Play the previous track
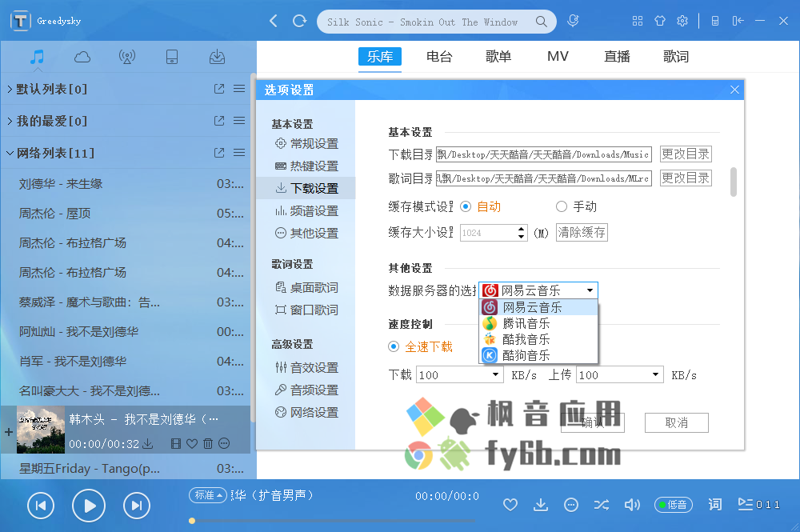 [x=41, y=506]
